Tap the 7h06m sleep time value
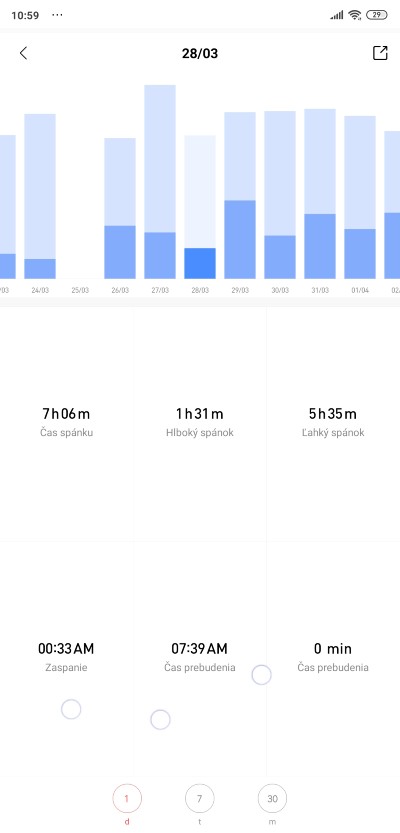 pos(66,413)
